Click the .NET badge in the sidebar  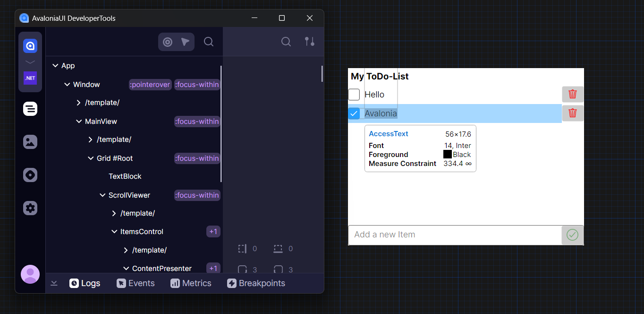pos(30,78)
